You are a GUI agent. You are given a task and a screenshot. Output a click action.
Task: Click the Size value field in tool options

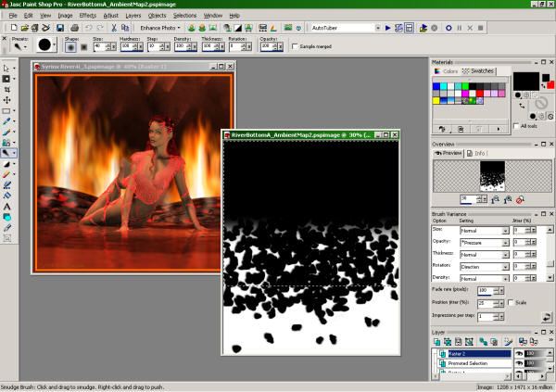coord(102,46)
